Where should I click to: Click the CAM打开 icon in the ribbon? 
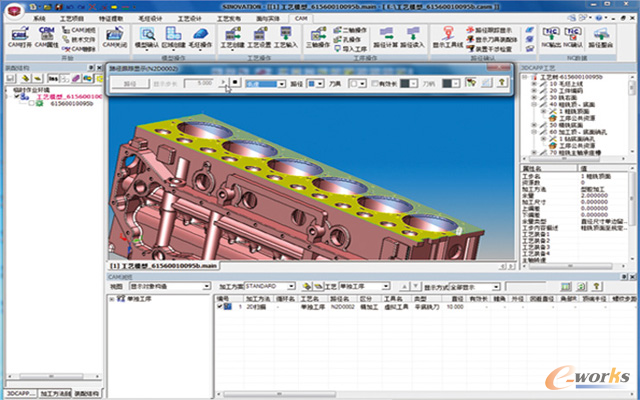pos(18,34)
